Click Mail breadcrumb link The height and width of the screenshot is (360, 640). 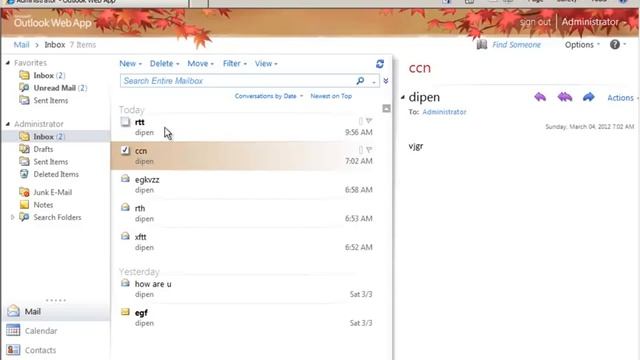coord(21,45)
